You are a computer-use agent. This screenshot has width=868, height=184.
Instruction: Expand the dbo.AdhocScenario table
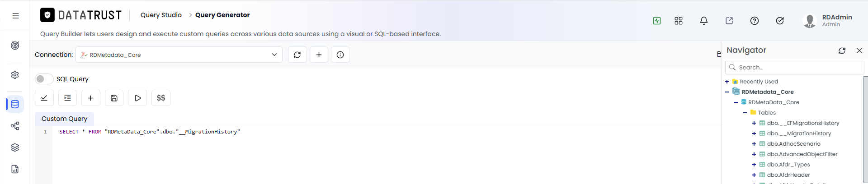tap(754, 144)
